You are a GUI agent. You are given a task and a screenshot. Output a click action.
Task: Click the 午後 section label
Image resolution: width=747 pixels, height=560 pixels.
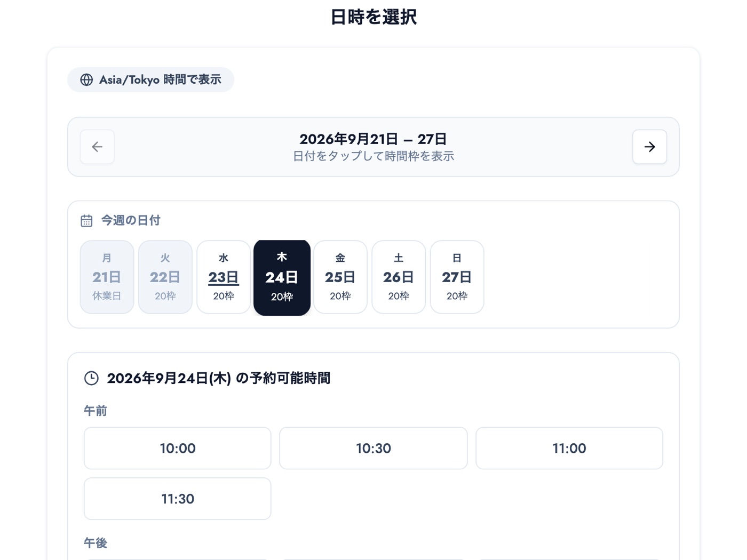coord(96,543)
